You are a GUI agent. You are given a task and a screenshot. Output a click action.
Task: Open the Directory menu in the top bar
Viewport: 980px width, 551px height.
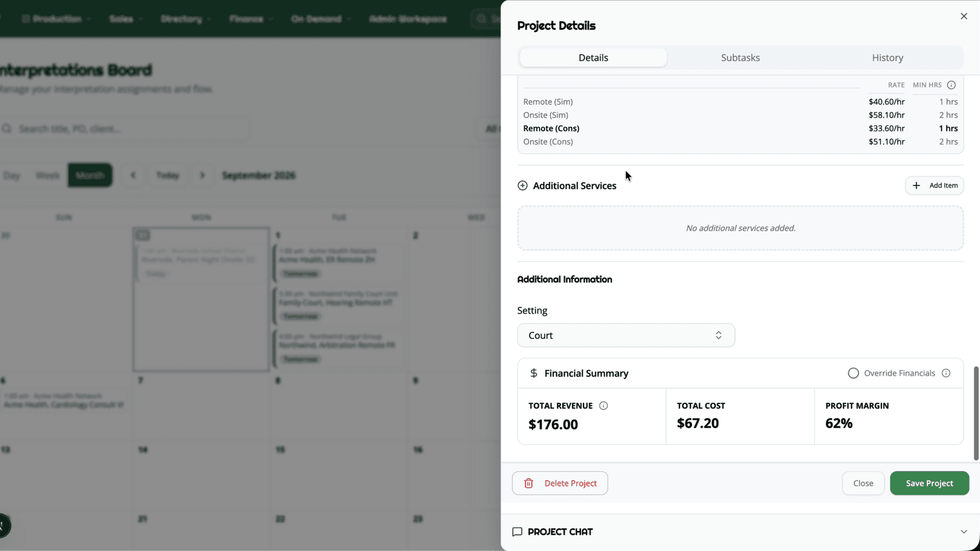[186, 19]
